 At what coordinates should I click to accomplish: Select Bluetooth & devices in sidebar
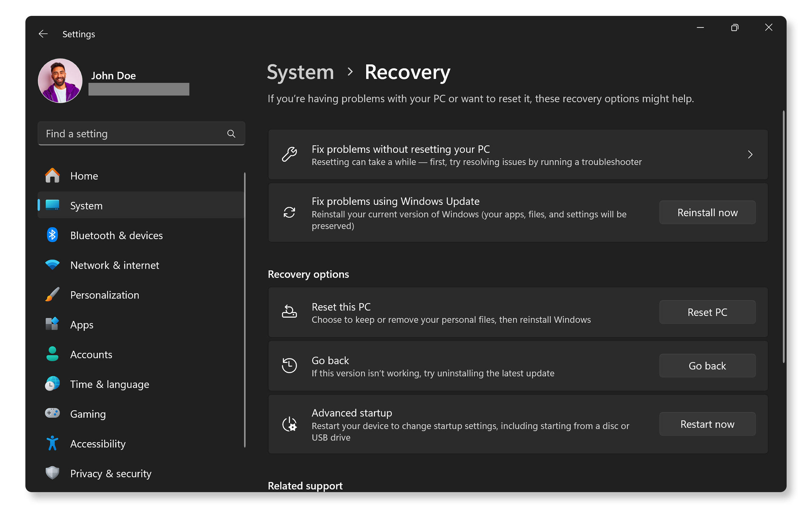141,235
